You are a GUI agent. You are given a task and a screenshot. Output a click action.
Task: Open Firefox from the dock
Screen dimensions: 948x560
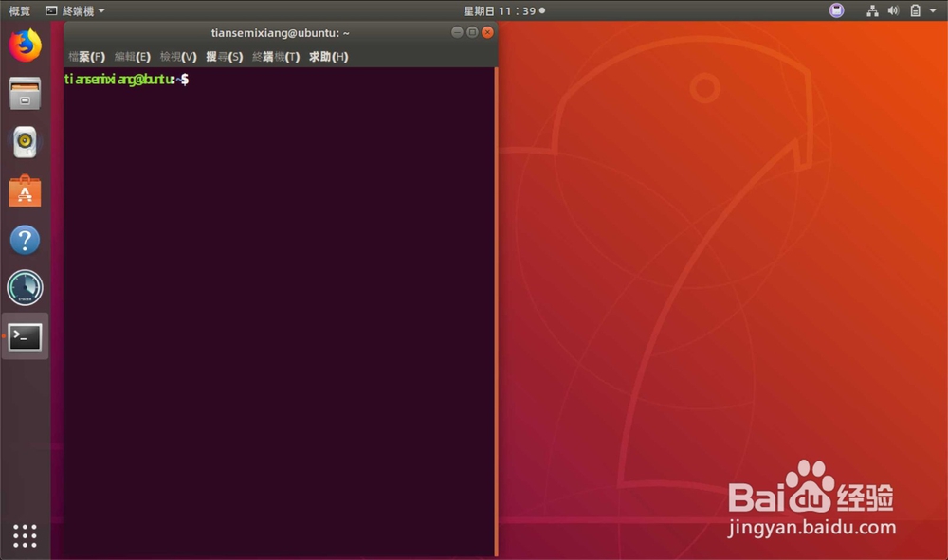pyautogui.click(x=25, y=45)
